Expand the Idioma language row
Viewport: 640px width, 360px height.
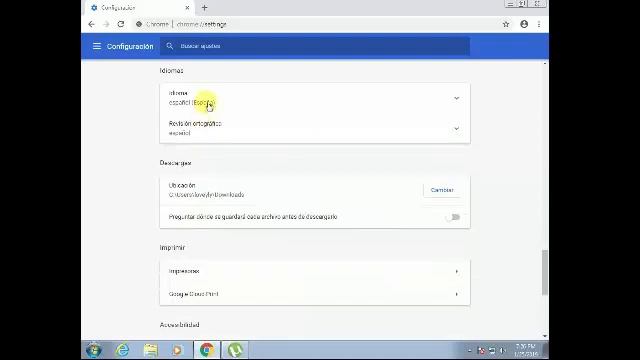coord(315,98)
